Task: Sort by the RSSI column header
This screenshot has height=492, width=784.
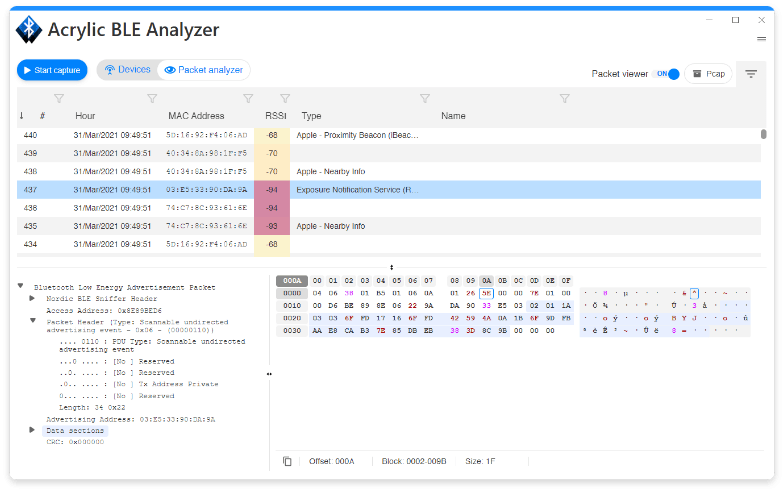Action: click(x=276, y=116)
